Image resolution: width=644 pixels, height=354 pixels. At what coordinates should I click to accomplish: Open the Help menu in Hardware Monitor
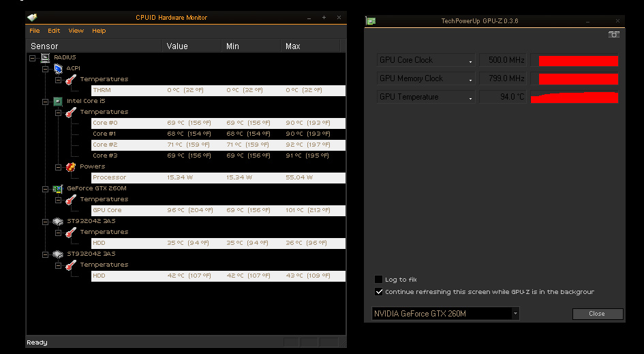click(99, 31)
